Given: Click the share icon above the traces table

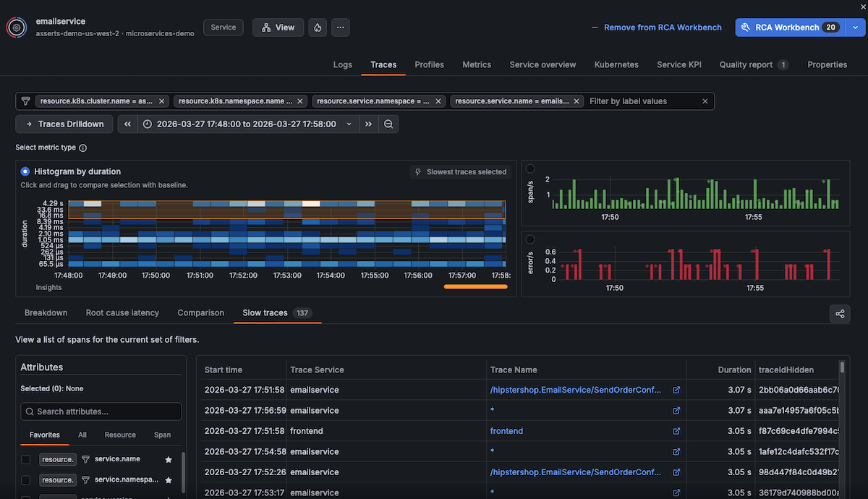Looking at the screenshot, I should point(840,314).
